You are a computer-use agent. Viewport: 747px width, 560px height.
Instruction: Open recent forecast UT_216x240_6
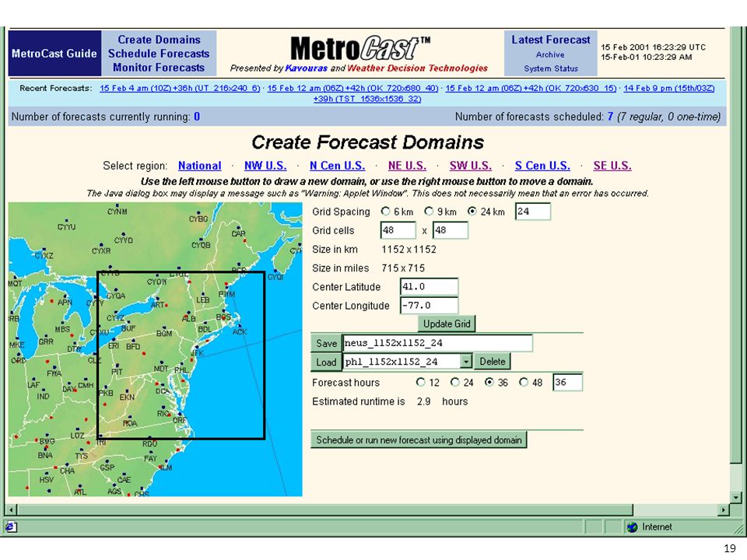click(x=180, y=88)
